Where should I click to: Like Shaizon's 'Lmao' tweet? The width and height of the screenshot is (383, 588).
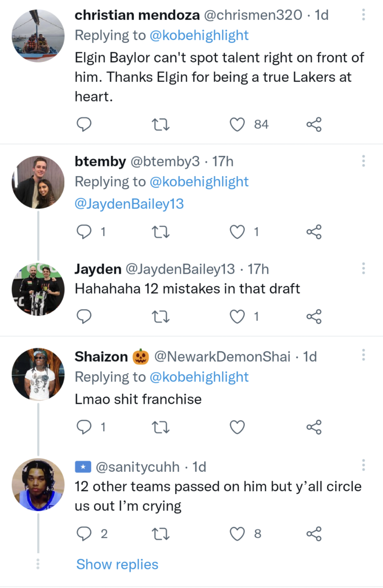coord(237,427)
